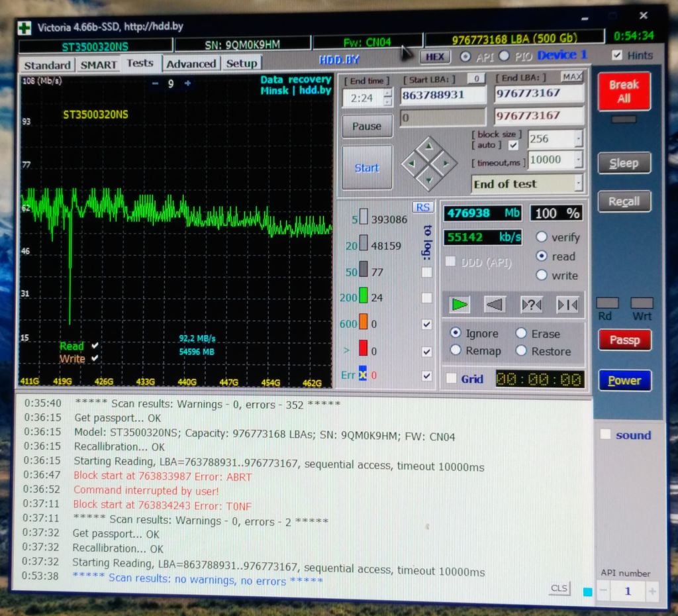Select the Remap radio option

click(456, 350)
